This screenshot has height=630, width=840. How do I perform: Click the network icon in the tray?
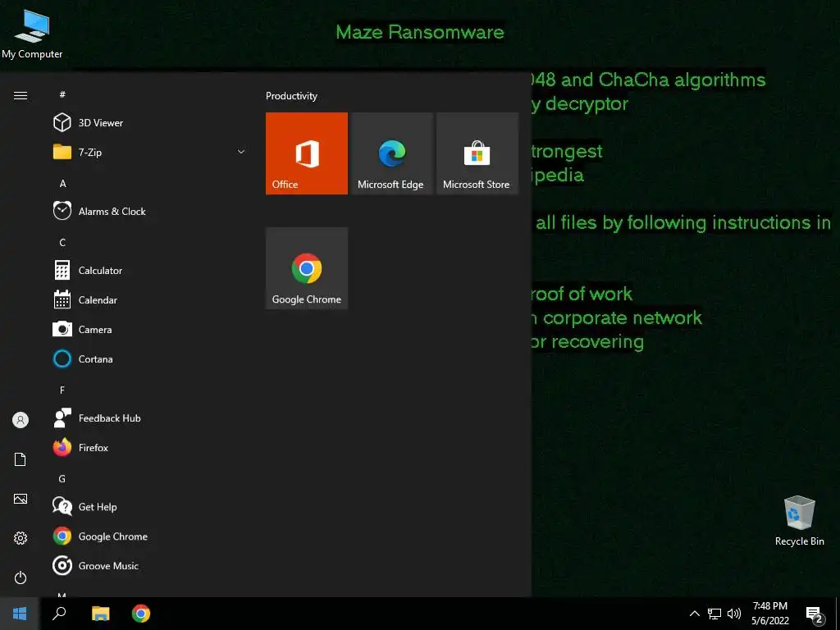click(x=714, y=614)
